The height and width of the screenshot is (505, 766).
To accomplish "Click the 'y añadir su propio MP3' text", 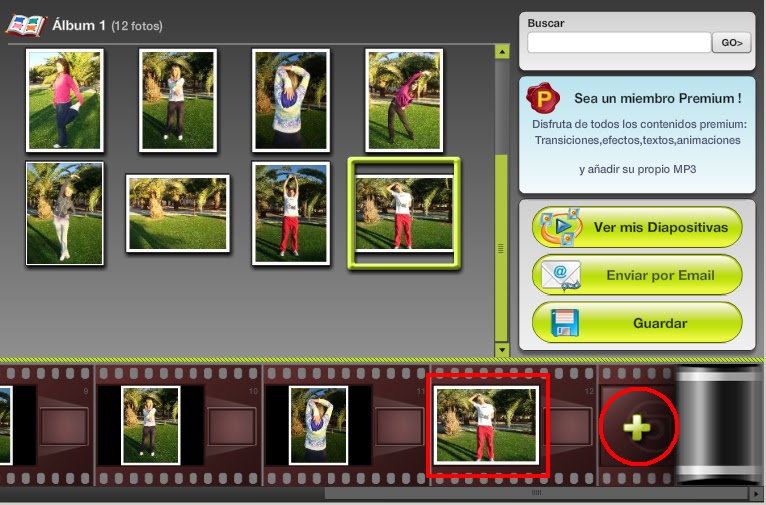I will point(638,169).
